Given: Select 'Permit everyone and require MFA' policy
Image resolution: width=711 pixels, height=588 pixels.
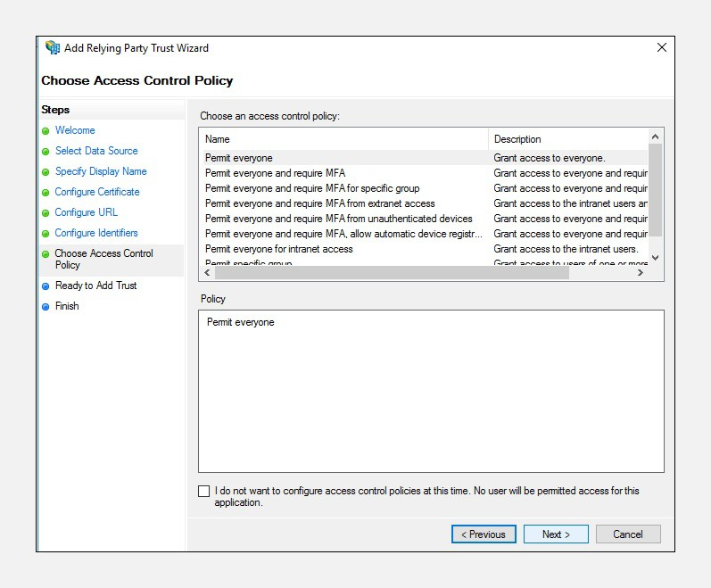Looking at the screenshot, I should [x=275, y=173].
